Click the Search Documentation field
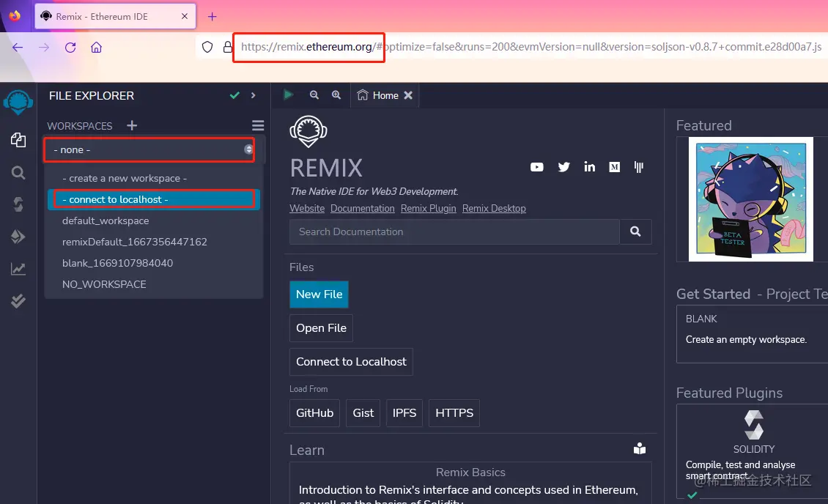The width and height of the screenshot is (828, 504). tap(454, 231)
